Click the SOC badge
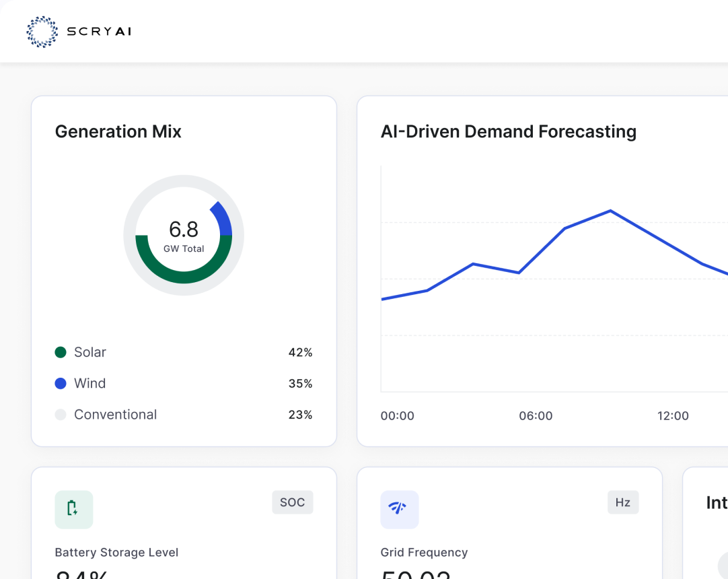 (292, 502)
